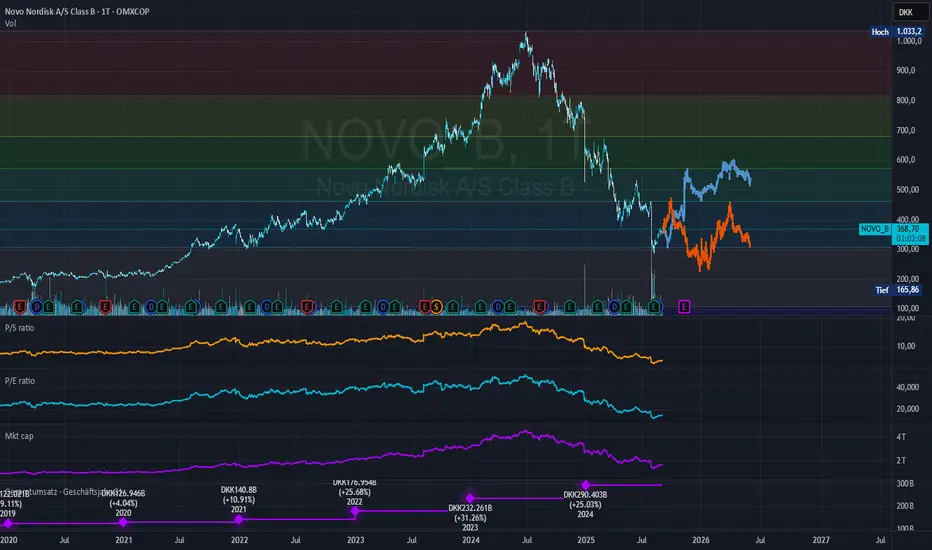The width and height of the screenshot is (932, 550).
Task: Click the P/E ratio indicator label
Action: [20, 381]
